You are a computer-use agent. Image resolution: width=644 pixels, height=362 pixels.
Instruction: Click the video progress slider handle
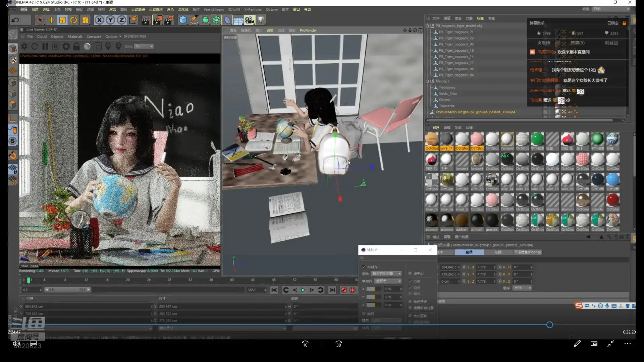coord(549,325)
